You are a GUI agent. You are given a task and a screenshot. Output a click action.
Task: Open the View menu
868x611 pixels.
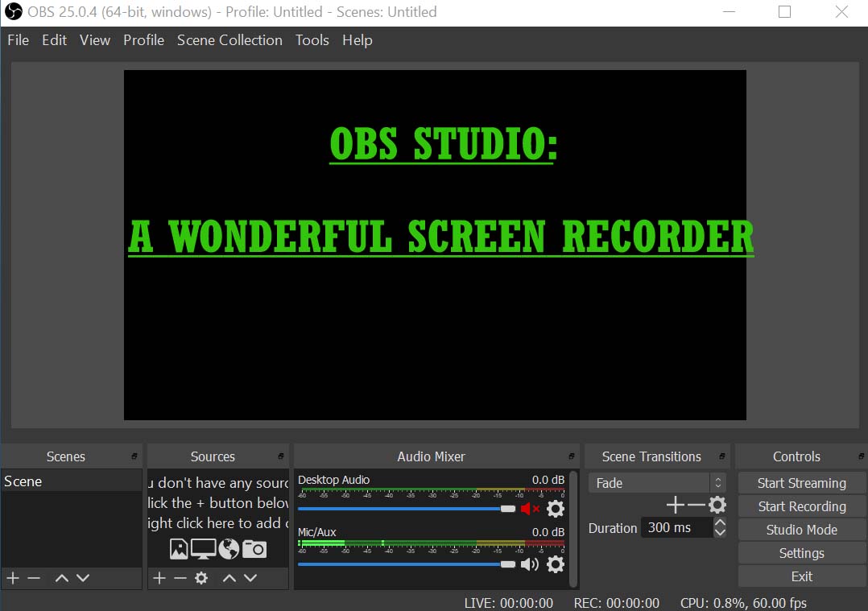click(x=95, y=40)
